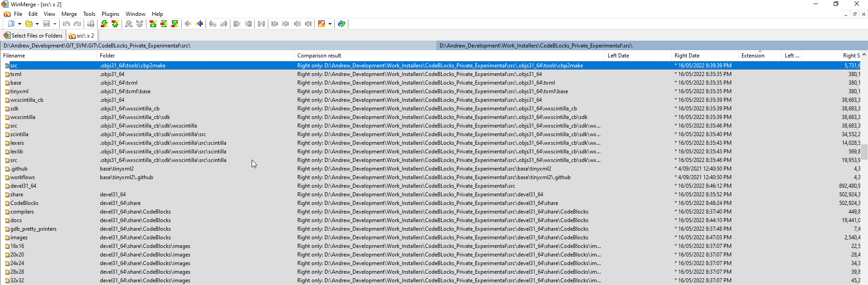Jump to First Difference, double up arrow
The height and width of the screenshot is (285, 868).
click(x=153, y=24)
